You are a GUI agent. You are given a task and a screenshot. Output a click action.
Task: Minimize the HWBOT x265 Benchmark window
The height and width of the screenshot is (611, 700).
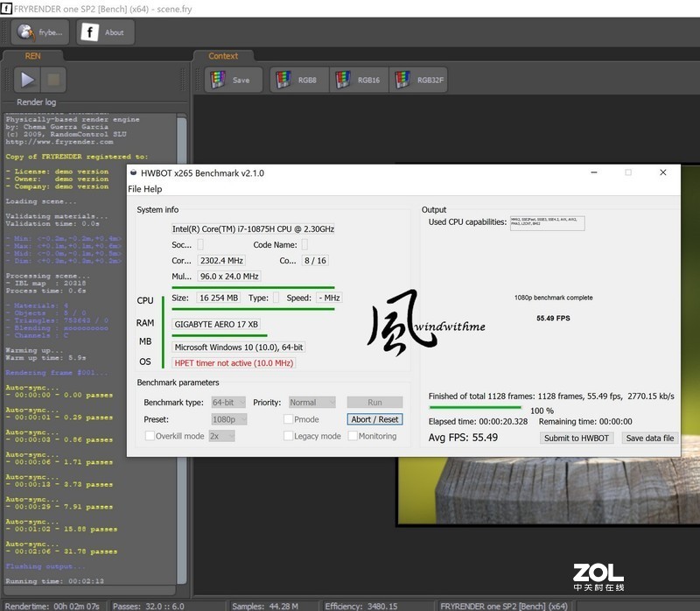[x=594, y=172]
